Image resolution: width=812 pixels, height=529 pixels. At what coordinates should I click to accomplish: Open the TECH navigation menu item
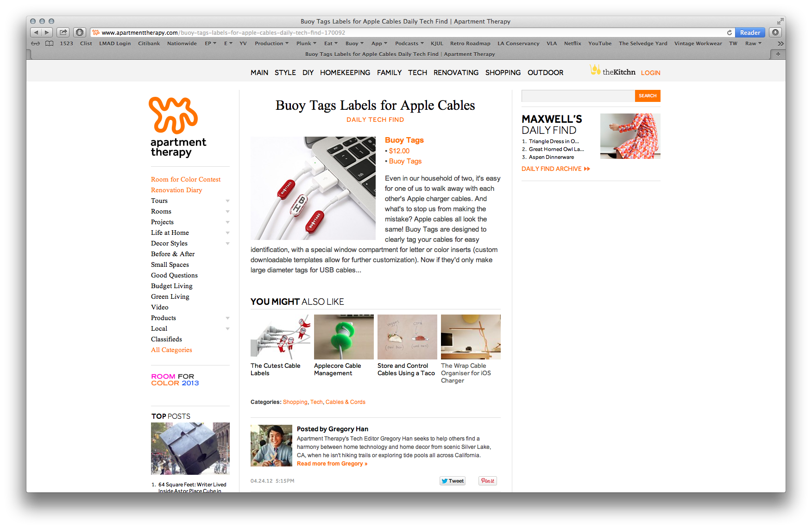[x=417, y=73]
